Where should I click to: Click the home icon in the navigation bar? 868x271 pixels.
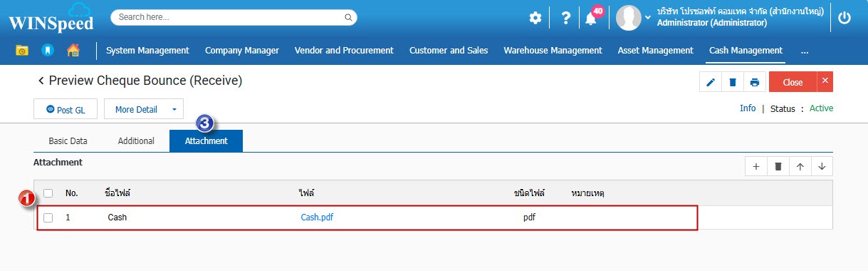pos(73,51)
